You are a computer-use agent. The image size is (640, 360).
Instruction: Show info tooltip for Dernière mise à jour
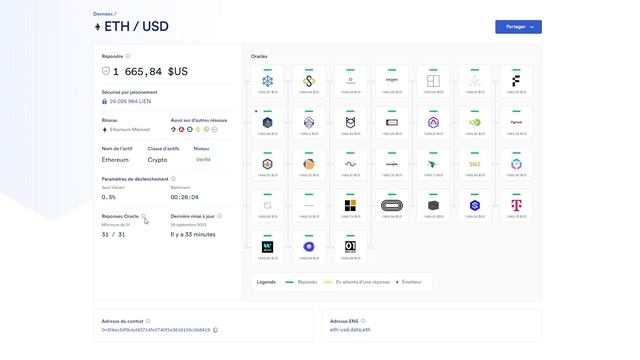pos(220,216)
